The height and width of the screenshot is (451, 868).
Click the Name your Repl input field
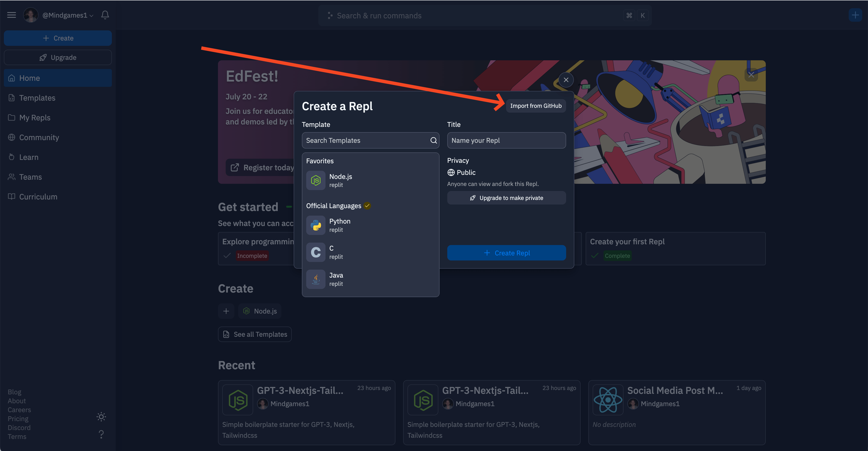click(x=506, y=140)
